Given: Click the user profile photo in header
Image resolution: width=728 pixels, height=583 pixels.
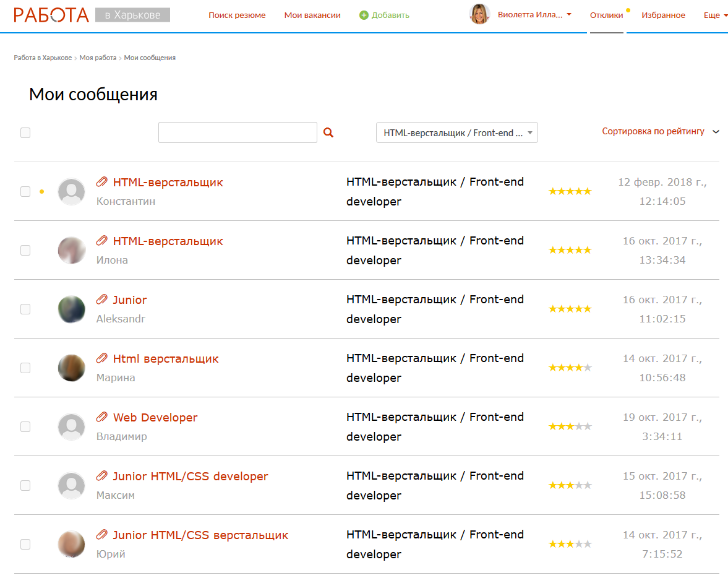Looking at the screenshot, I should tap(479, 14).
